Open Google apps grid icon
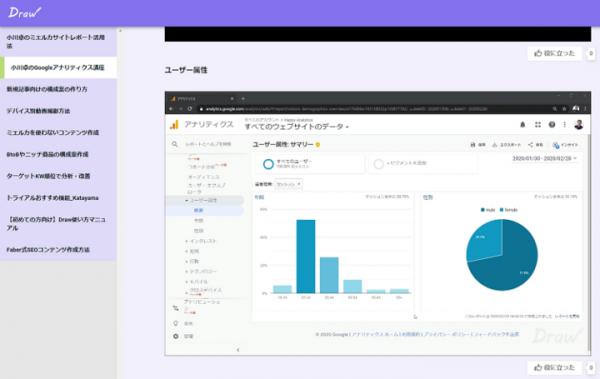Screen dimensions: 600x379 [x=538, y=125]
